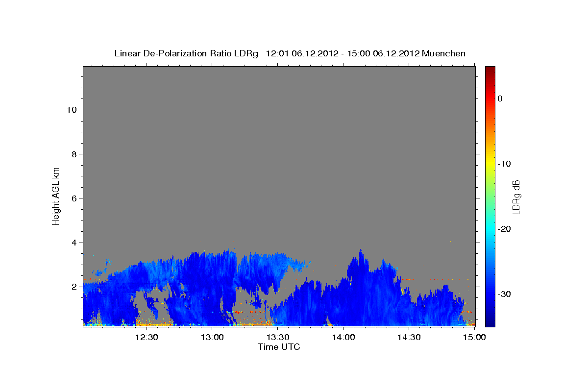
Task: Click the 14:30 time tick label
Action: coord(409,337)
